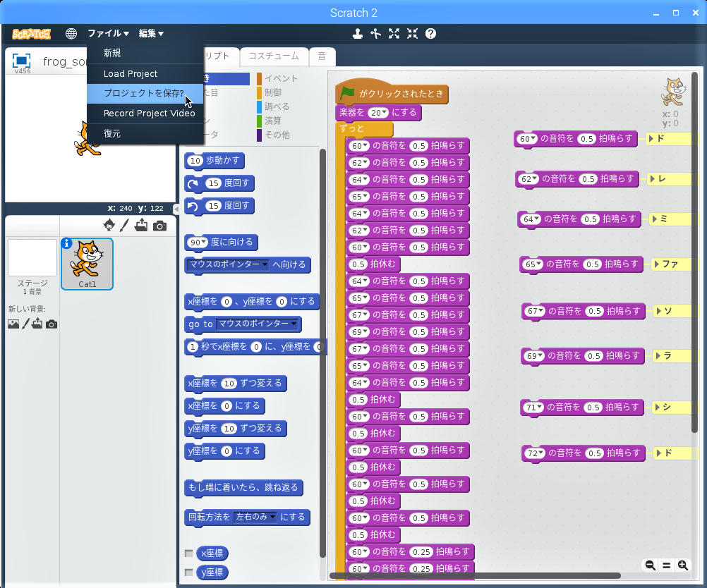Select the 演算 block category
Viewport: 707px width, 588px height.
click(270, 121)
